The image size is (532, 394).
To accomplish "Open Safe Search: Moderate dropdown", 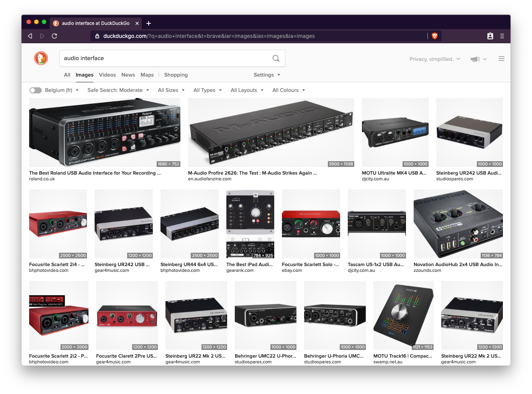I will [118, 90].
